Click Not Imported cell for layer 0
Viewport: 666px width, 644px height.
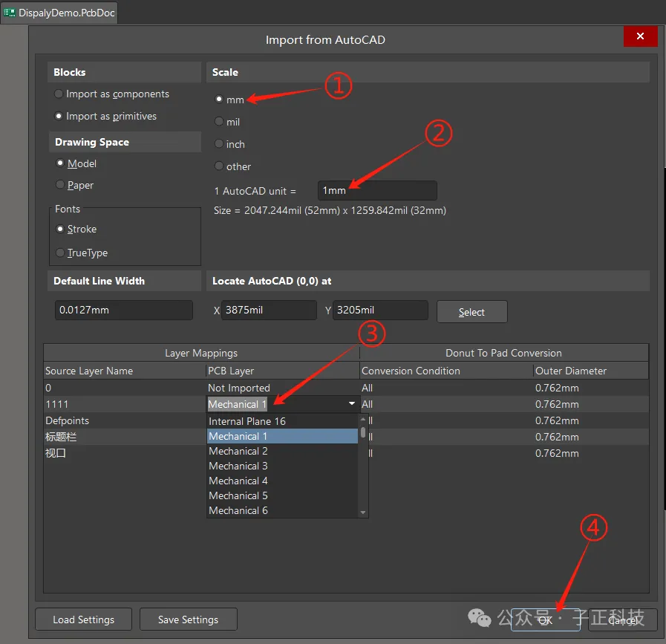[282, 388]
